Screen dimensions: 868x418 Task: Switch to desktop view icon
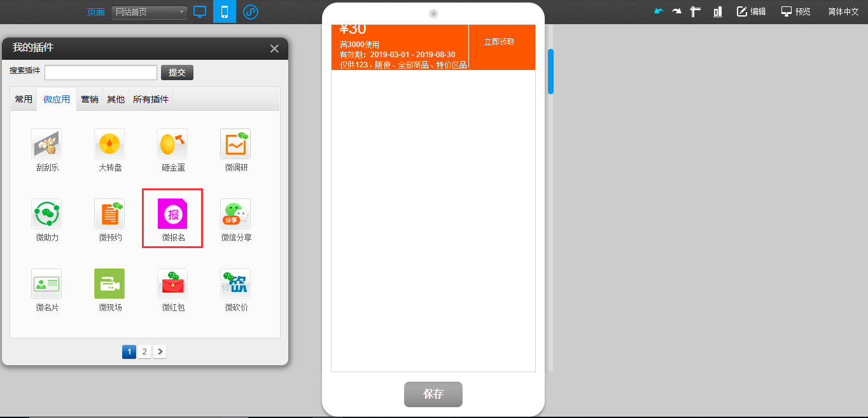200,11
